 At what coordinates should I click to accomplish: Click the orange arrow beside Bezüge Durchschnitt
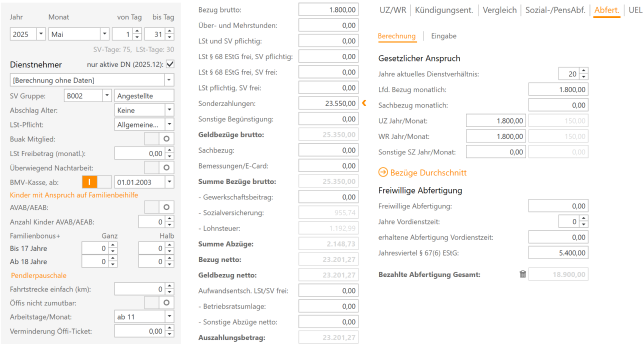pyautogui.click(x=383, y=171)
